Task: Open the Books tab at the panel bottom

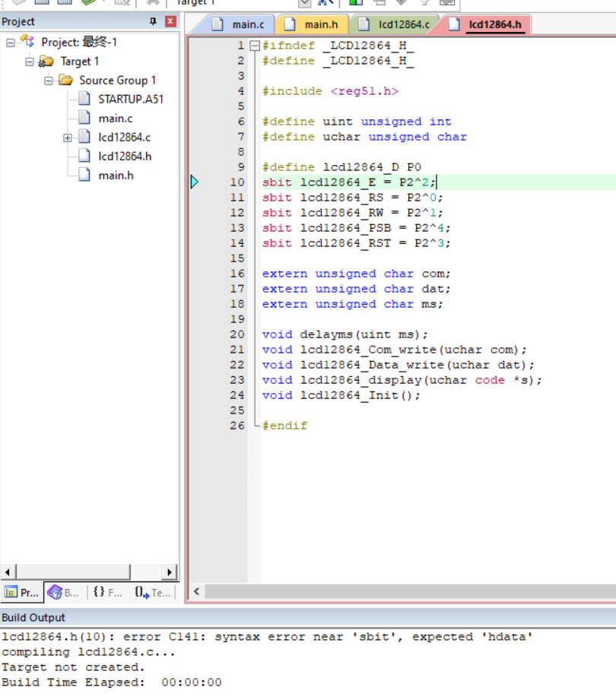Action: tap(64, 593)
